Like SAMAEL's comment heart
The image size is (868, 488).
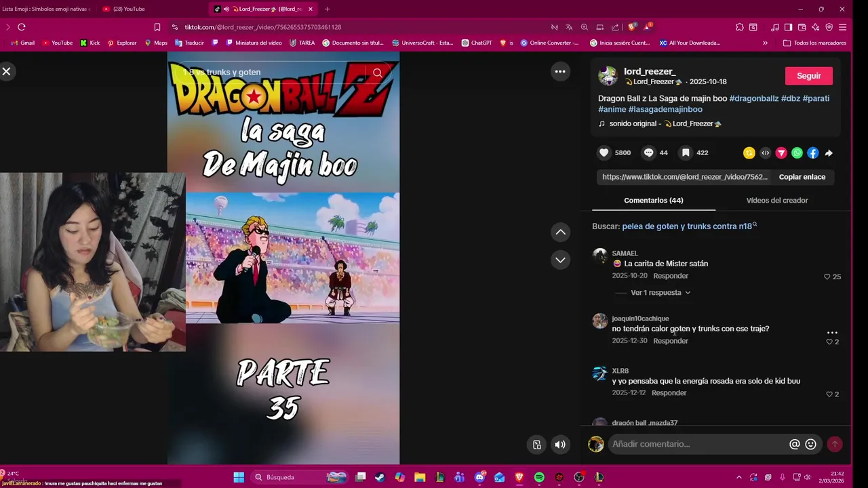[x=827, y=277]
